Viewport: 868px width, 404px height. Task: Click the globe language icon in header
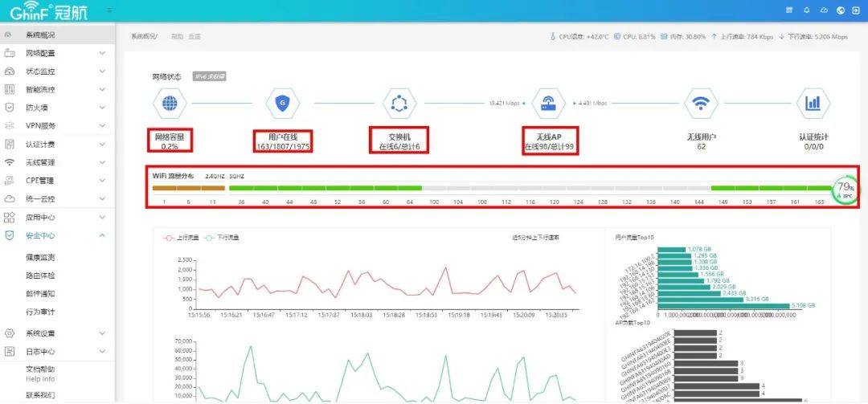coord(841,10)
